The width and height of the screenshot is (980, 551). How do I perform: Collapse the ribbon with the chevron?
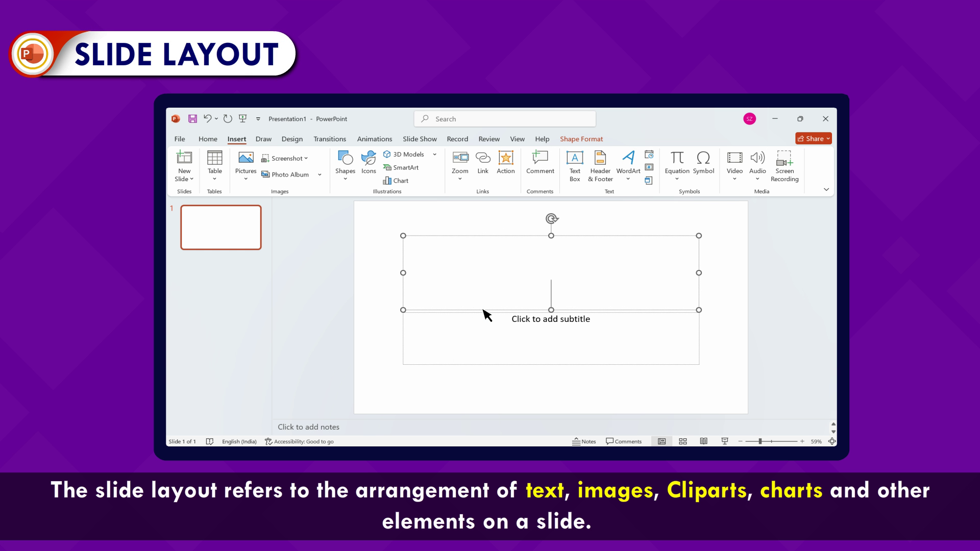826,189
